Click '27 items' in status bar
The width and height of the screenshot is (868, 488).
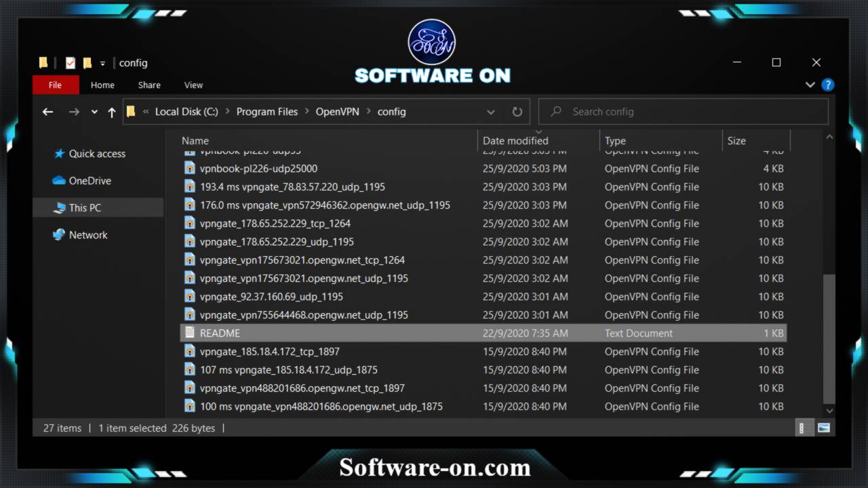tap(62, 428)
